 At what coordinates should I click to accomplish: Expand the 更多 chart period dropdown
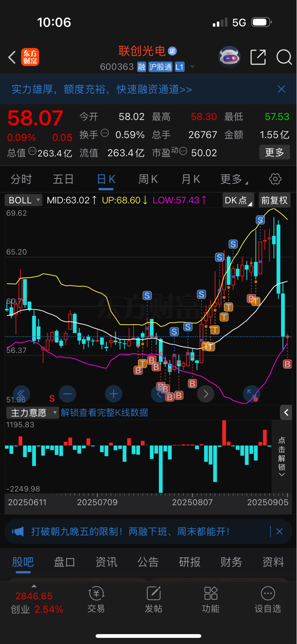[x=234, y=179]
